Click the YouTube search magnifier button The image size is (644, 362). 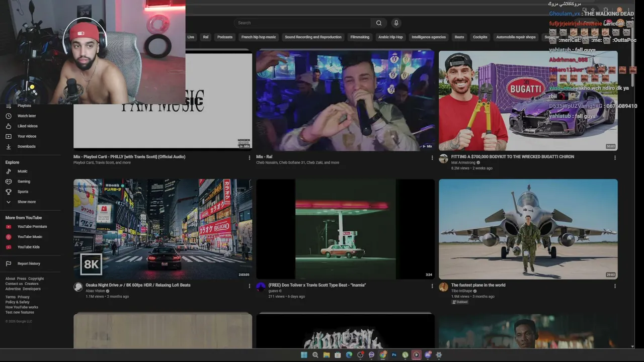[379, 23]
